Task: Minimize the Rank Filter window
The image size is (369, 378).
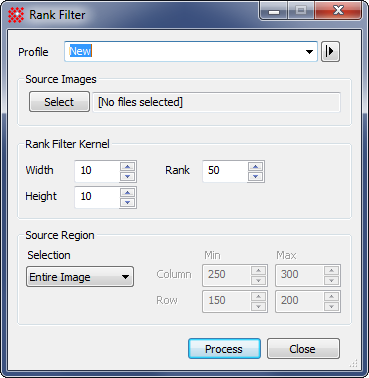Action: click(x=274, y=11)
